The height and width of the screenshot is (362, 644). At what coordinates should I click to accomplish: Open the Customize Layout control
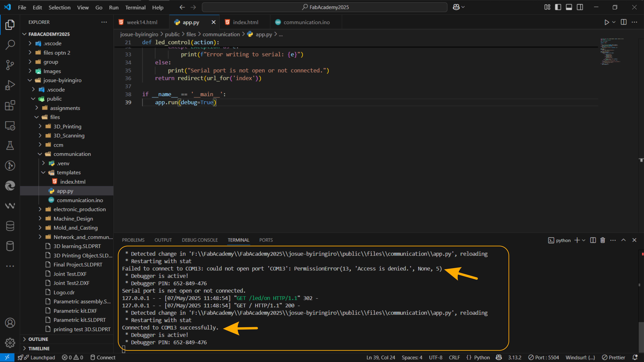pyautogui.click(x=547, y=7)
